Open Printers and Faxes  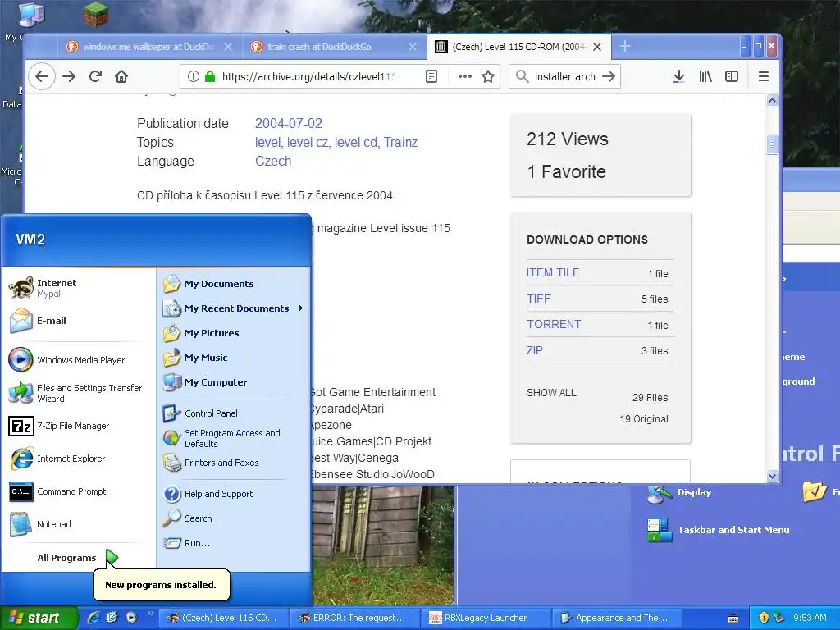(x=234, y=463)
